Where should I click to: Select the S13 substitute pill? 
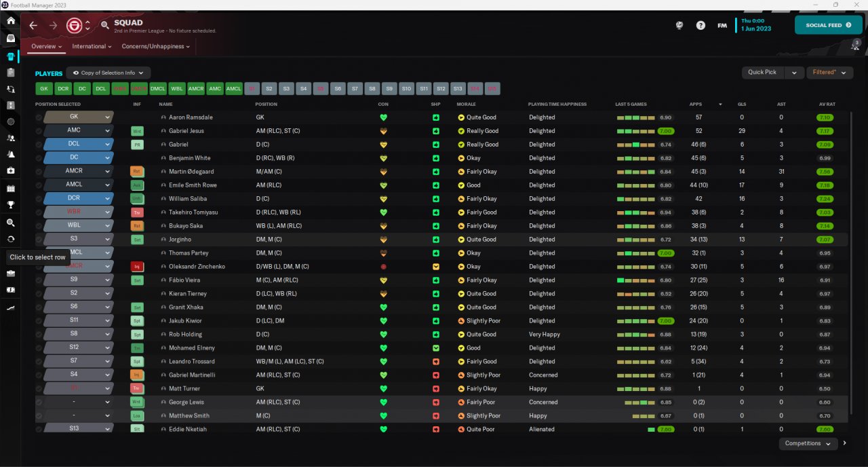point(458,88)
